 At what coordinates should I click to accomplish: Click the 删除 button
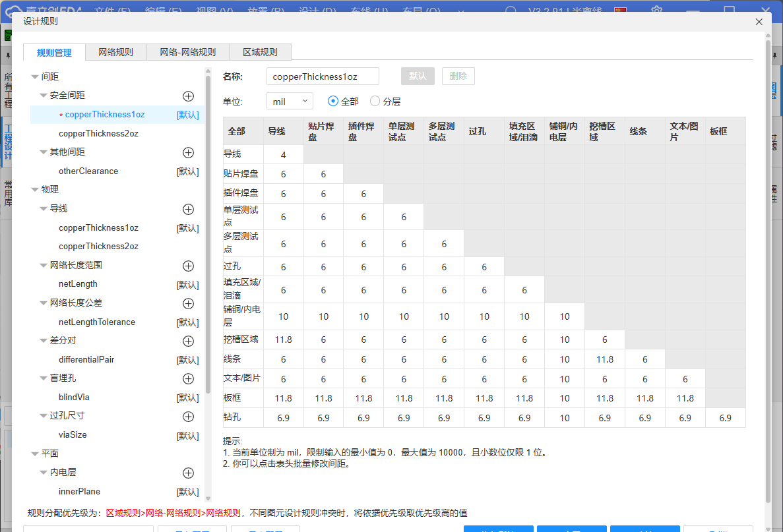point(458,76)
